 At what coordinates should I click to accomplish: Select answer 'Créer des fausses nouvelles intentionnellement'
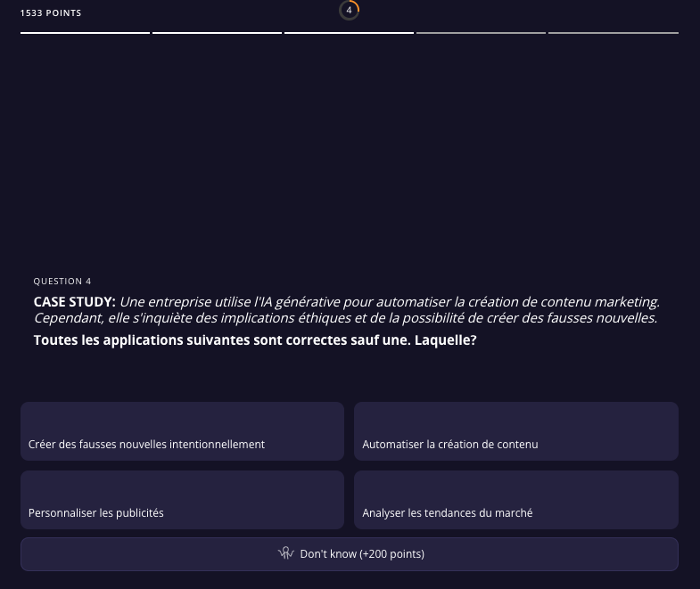pos(182,431)
